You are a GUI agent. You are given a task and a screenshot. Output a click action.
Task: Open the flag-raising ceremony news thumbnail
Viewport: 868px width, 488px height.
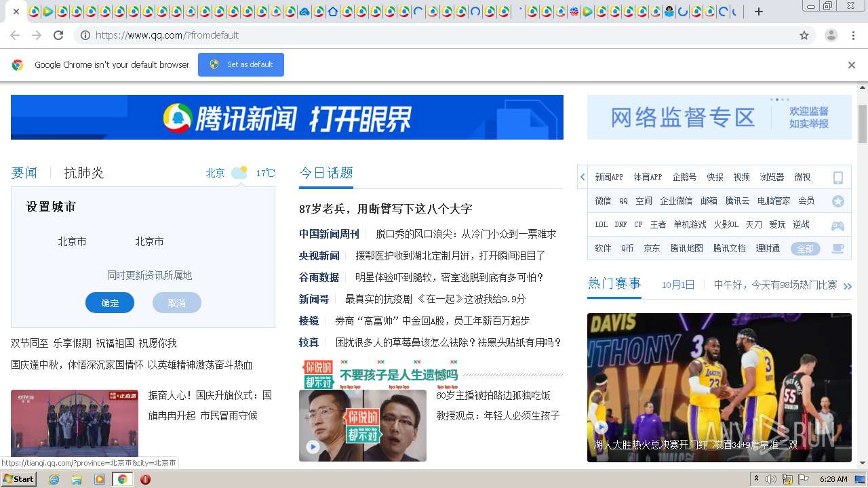(x=75, y=423)
